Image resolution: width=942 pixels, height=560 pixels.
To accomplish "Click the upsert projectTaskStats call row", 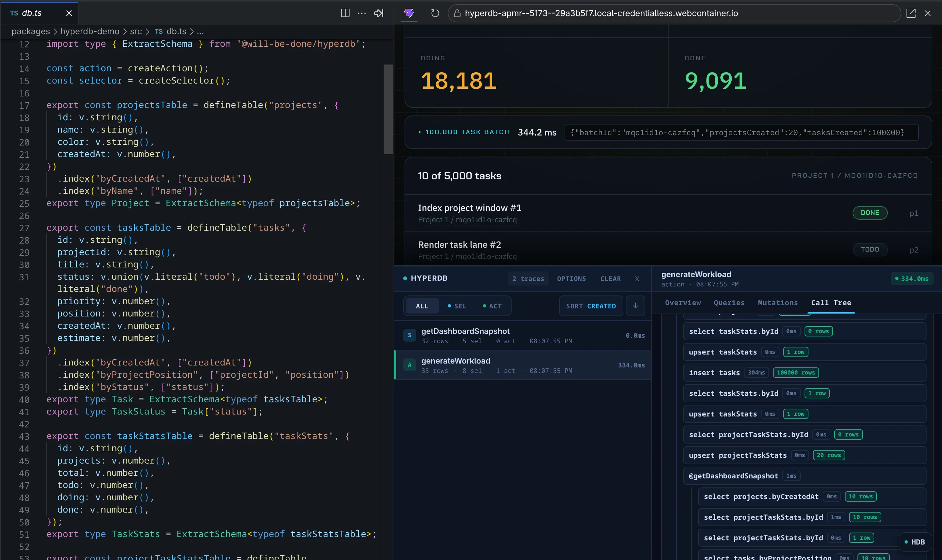I will [x=804, y=455].
